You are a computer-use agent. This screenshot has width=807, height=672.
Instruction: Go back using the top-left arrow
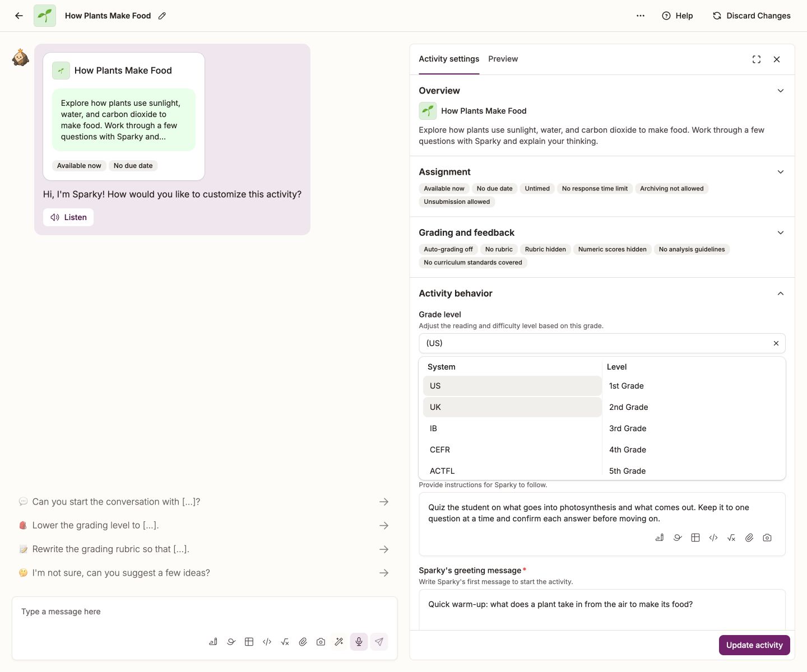tap(19, 16)
